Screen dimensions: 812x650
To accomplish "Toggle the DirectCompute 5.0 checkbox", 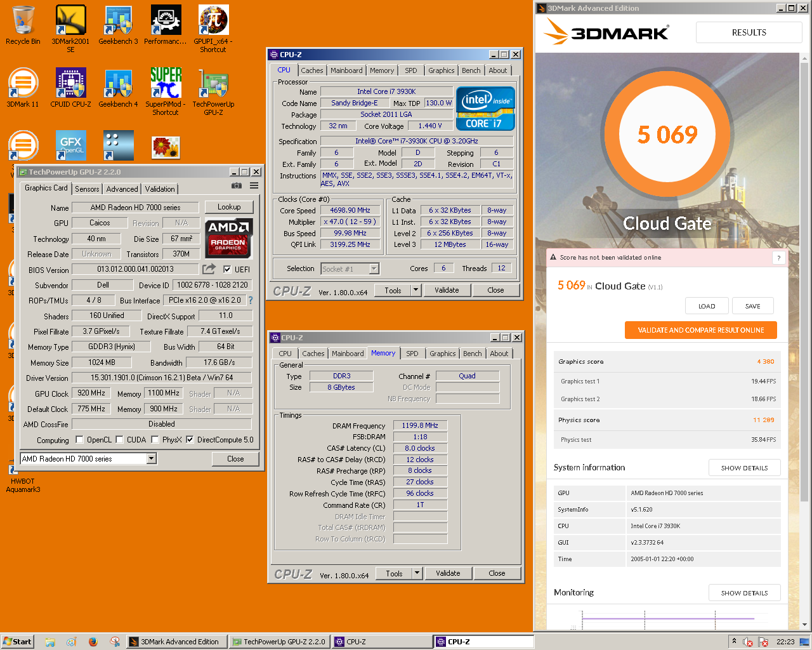I will [x=190, y=439].
